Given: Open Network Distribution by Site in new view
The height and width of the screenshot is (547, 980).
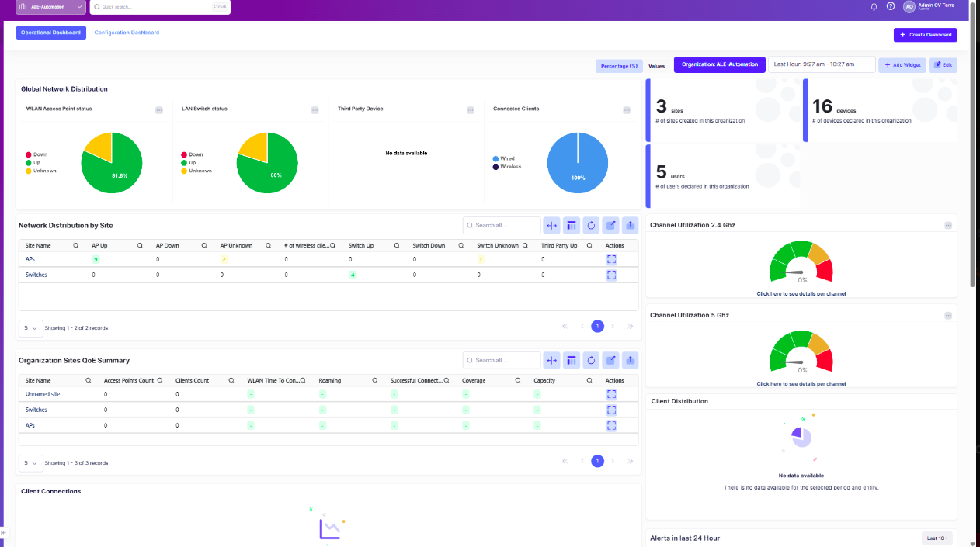Looking at the screenshot, I should (611, 225).
